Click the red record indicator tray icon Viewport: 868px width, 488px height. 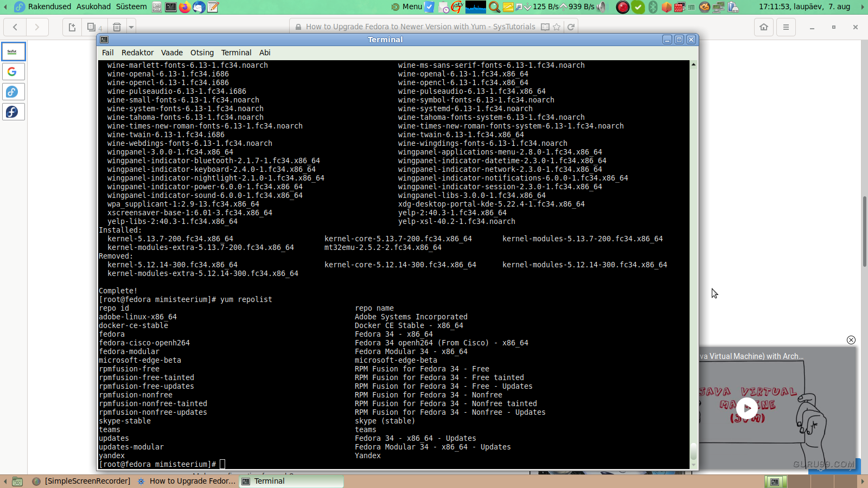pos(623,7)
